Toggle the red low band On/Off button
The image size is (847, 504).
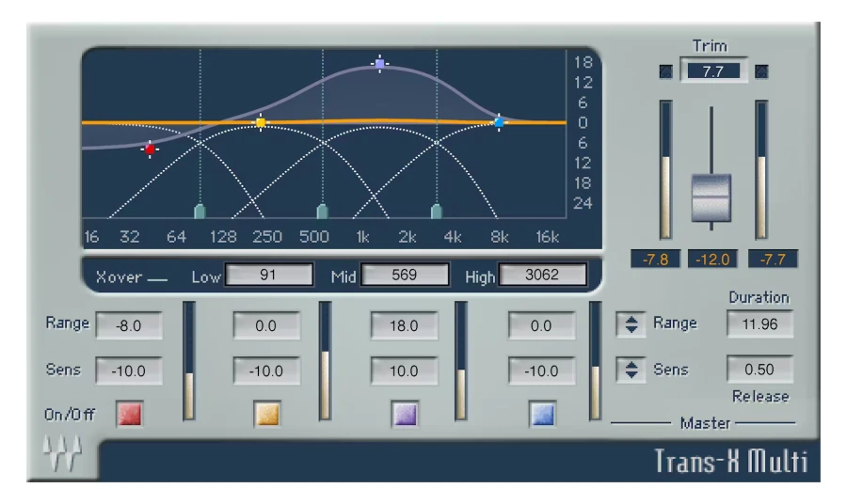(x=130, y=415)
